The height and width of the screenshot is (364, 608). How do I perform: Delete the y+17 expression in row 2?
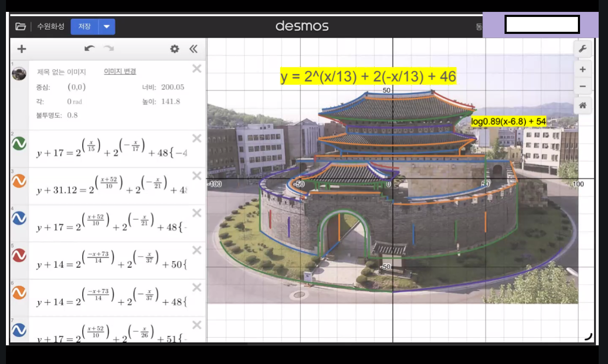click(197, 138)
